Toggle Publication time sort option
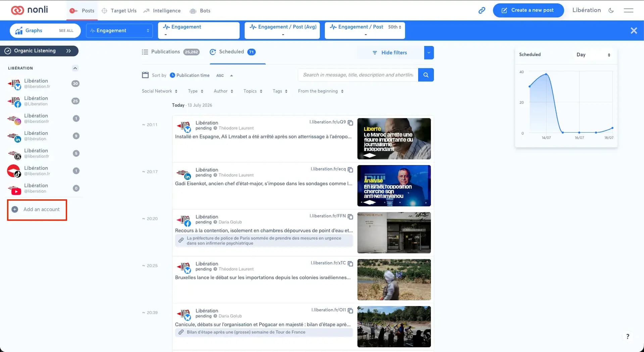 pos(190,75)
